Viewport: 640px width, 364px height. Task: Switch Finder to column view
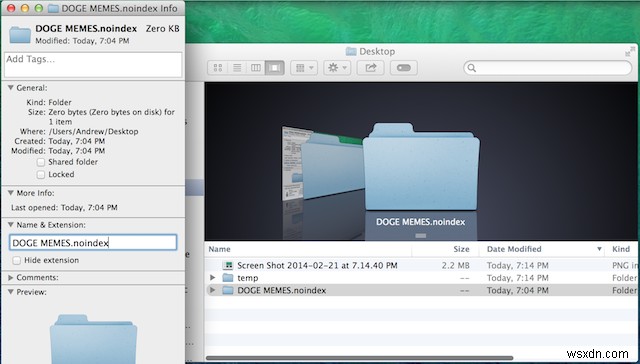[x=256, y=68]
